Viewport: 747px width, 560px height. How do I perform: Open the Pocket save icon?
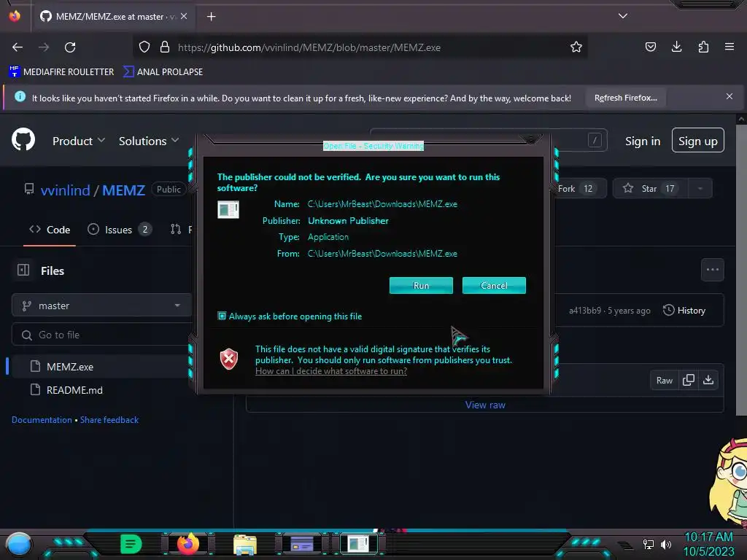(x=650, y=47)
